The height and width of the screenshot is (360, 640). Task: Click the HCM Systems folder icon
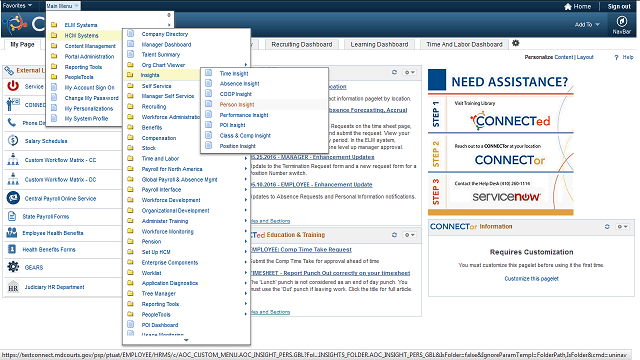[54, 35]
